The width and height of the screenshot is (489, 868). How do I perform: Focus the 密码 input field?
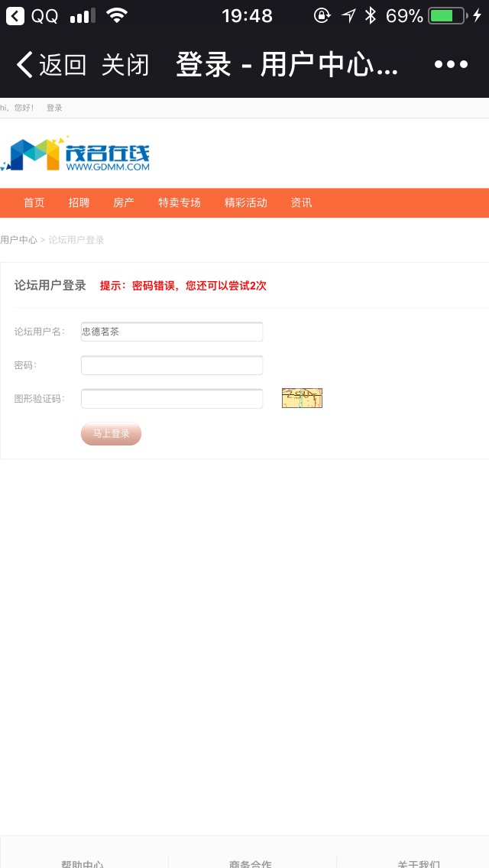pos(172,364)
